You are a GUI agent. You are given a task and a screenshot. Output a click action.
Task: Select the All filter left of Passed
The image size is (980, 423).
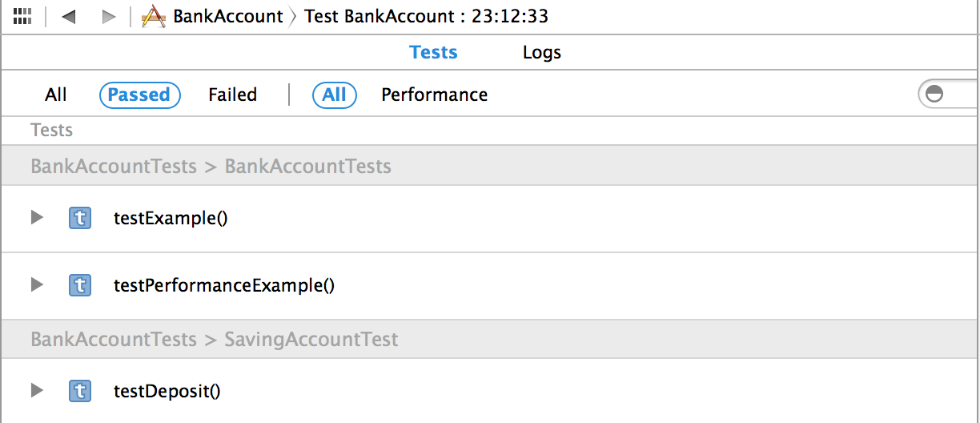56,95
